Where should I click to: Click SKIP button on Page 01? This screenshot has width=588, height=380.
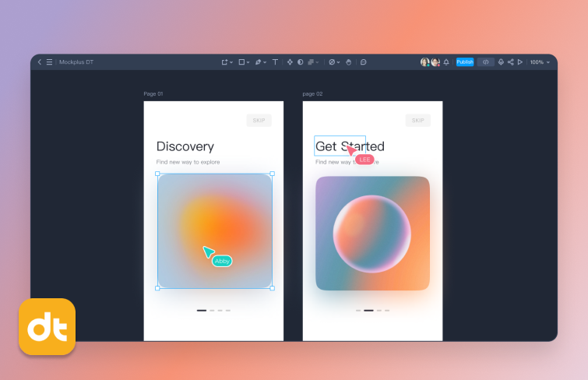tap(259, 120)
